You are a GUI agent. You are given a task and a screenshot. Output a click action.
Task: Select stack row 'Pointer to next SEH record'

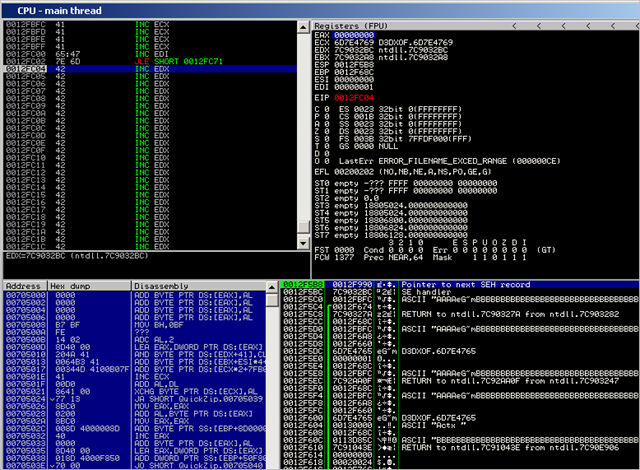click(x=420, y=286)
